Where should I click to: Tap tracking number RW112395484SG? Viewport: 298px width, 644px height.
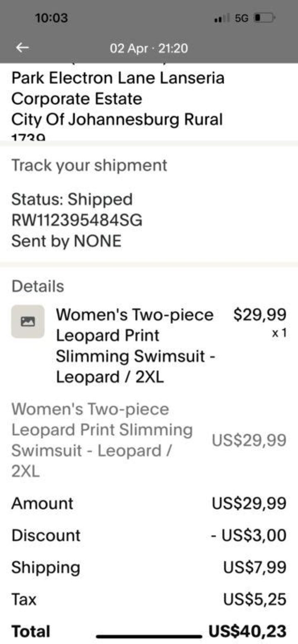click(77, 220)
